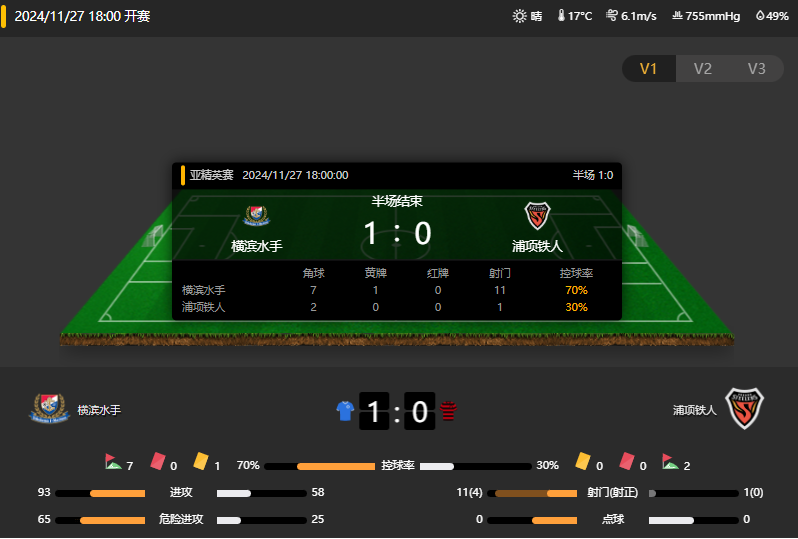Click the wind speed icon
The height and width of the screenshot is (539, 798).
pyautogui.click(x=612, y=16)
